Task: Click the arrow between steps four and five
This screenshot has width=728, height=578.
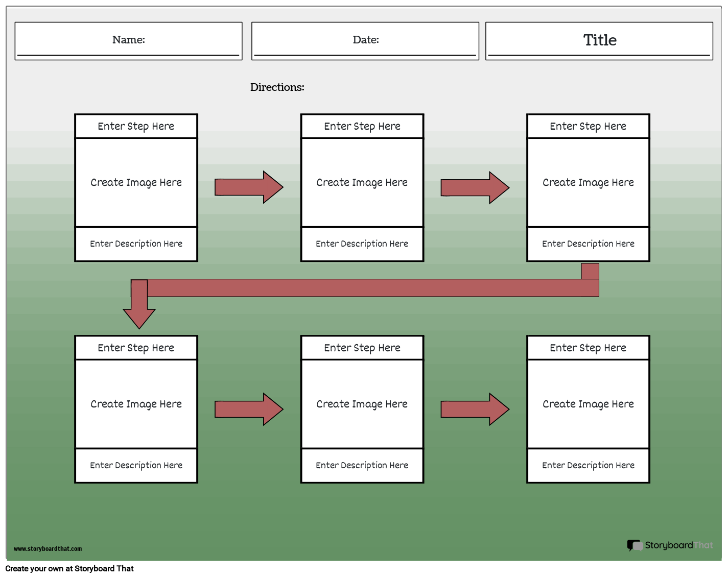Action: (249, 409)
